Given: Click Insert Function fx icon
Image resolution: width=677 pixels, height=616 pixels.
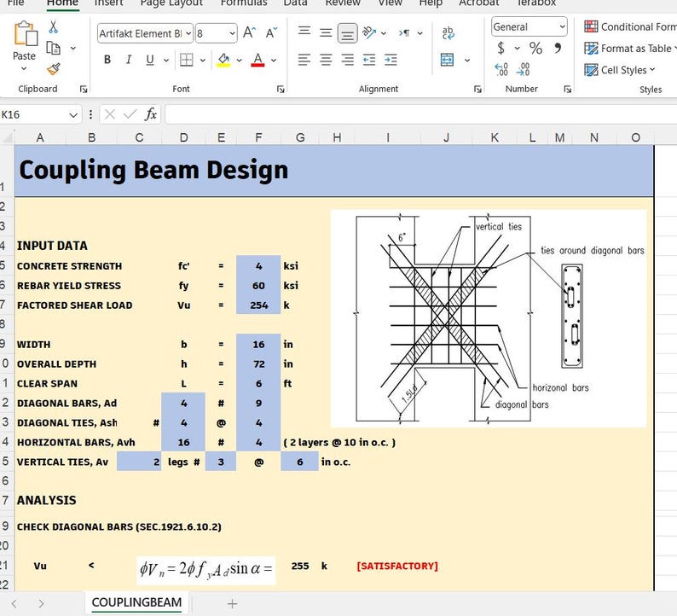Looking at the screenshot, I should tap(150, 114).
